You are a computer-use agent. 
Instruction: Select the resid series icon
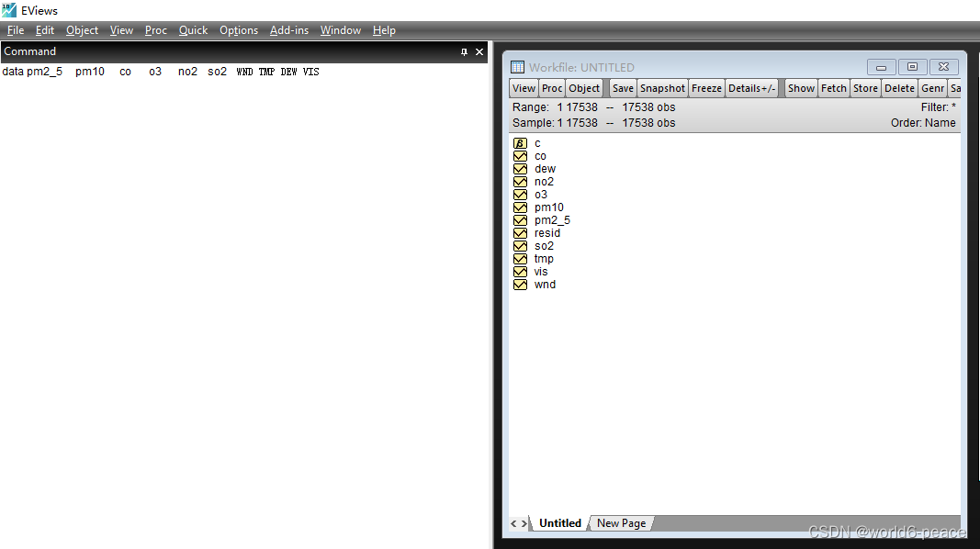[x=520, y=233]
